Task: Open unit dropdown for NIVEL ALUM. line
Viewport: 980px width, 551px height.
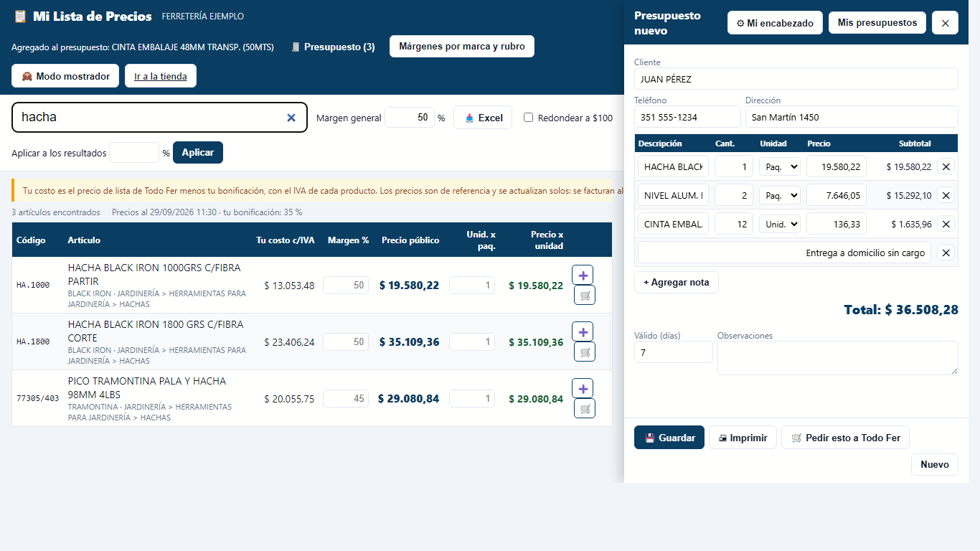Action: point(780,195)
